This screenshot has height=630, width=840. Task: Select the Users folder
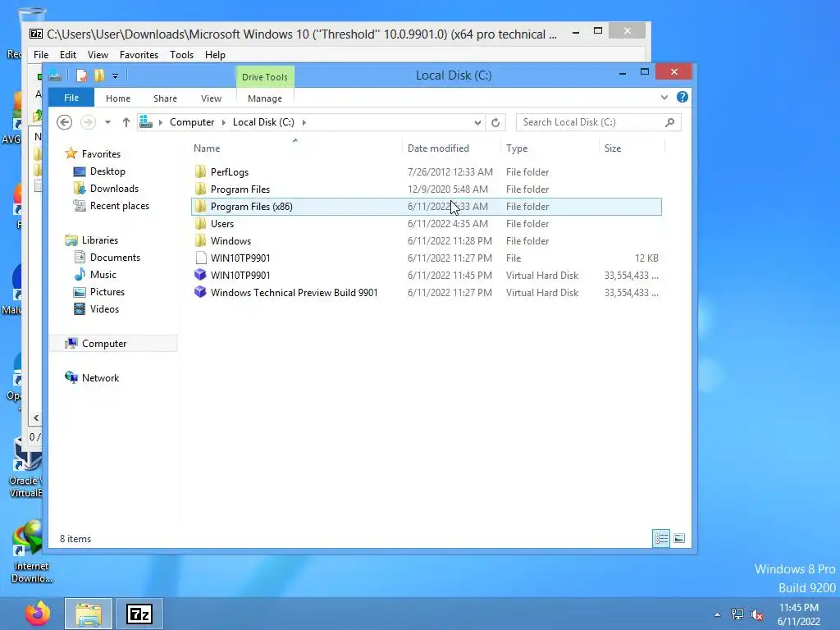427,223
